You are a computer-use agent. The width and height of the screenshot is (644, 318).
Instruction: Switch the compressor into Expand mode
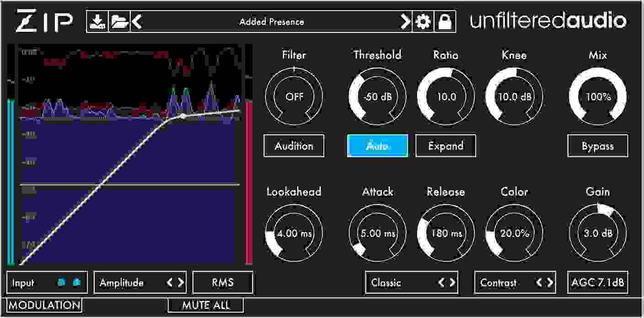pos(445,146)
